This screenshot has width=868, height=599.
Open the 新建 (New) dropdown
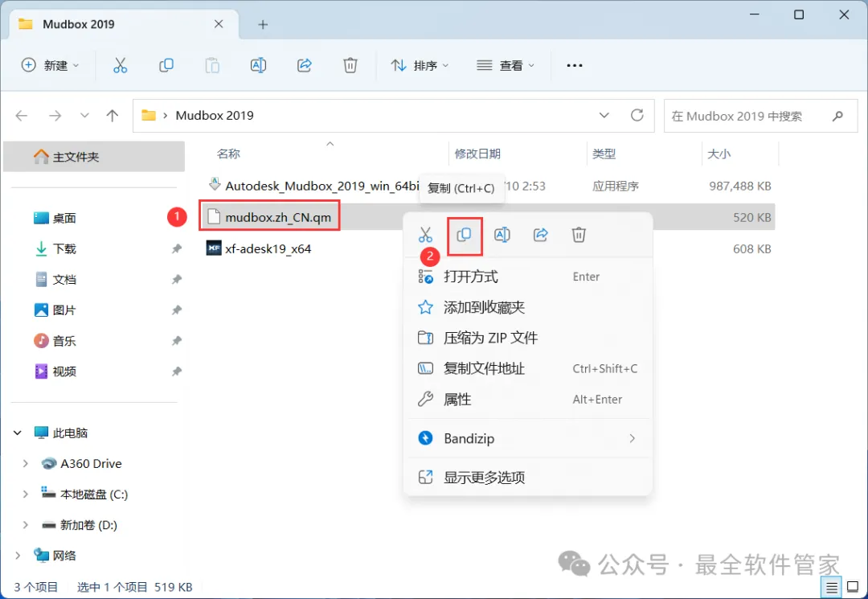coord(51,65)
